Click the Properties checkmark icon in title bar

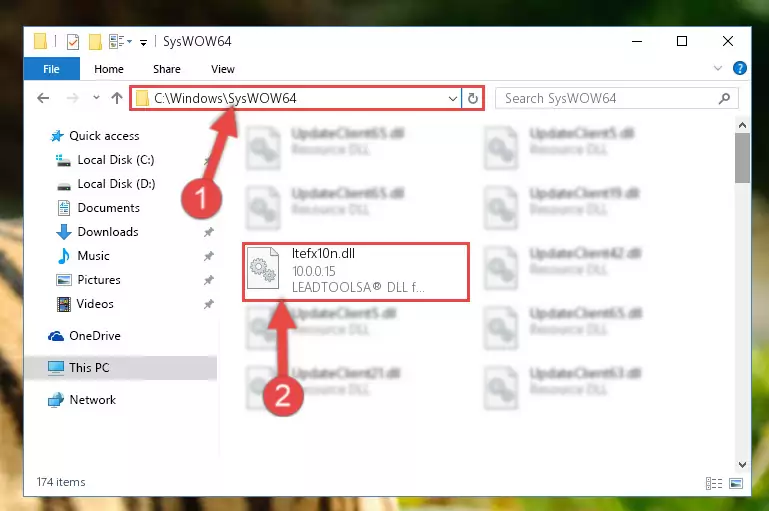point(73,42)
